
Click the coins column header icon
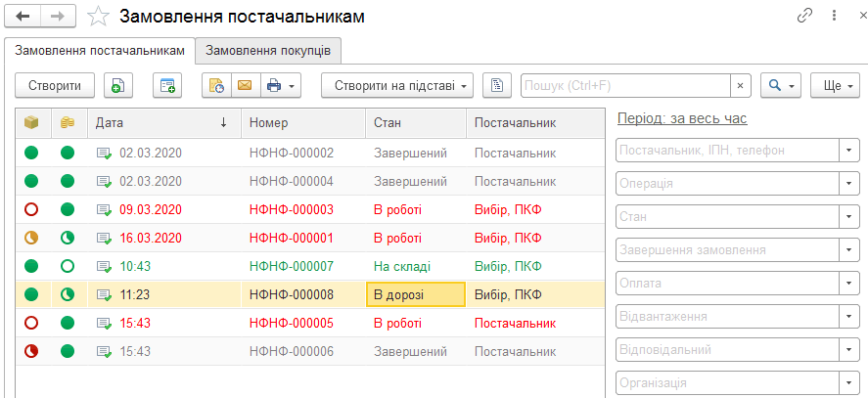pyautogui.click(x=68, y=123)
